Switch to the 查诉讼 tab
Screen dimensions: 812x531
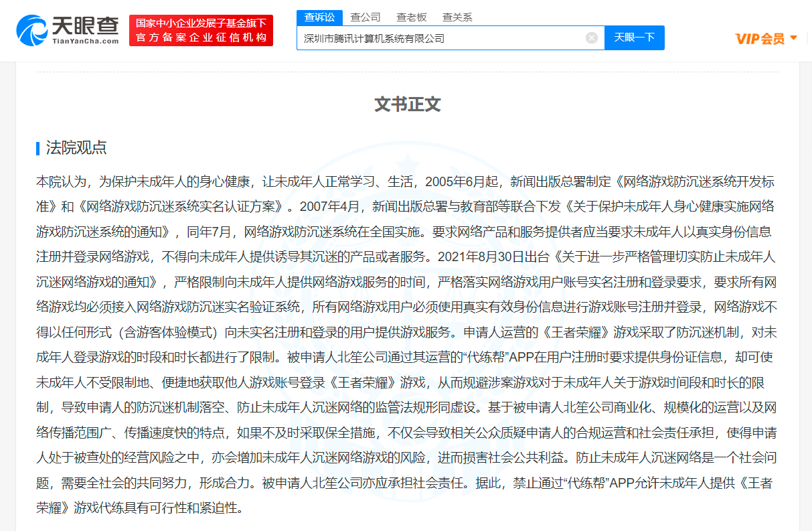pyautogui.click(x=319, y=17)
